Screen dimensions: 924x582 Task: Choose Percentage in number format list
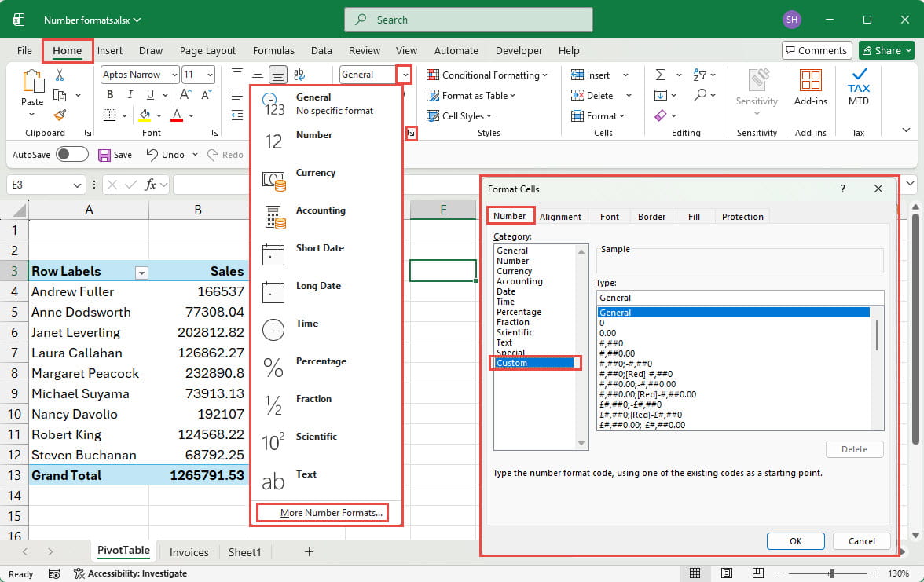326,368
